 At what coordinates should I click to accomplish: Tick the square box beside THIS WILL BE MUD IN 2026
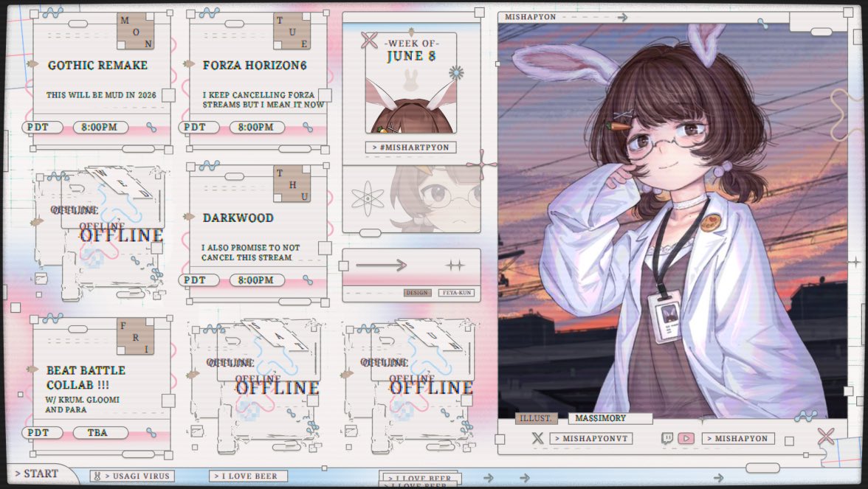click(x=169, y=95)
